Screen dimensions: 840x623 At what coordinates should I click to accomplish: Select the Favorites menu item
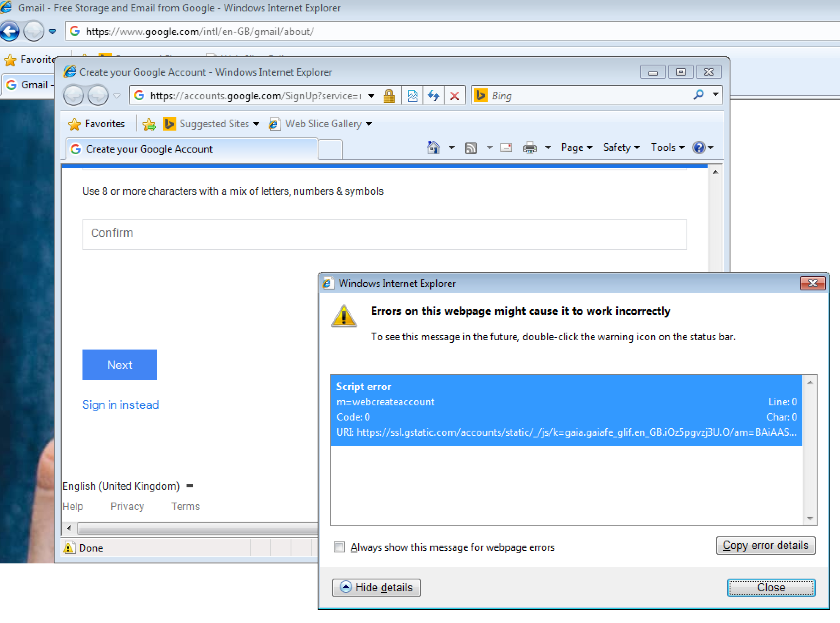click(x=104, y=123)
